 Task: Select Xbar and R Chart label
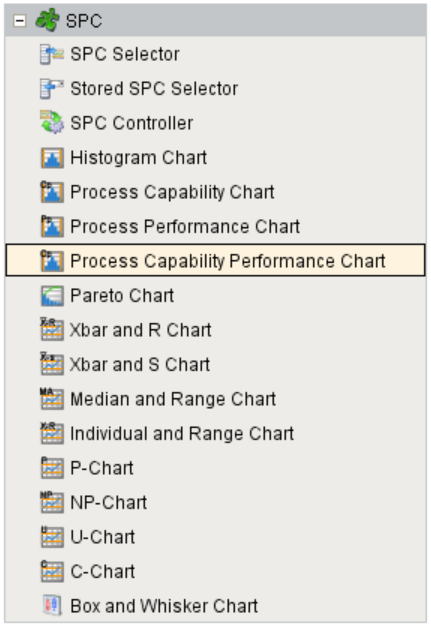140,330
